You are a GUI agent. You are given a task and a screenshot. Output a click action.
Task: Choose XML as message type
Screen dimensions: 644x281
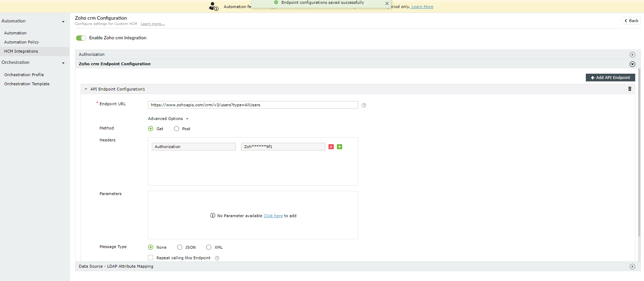coord(209,247)
